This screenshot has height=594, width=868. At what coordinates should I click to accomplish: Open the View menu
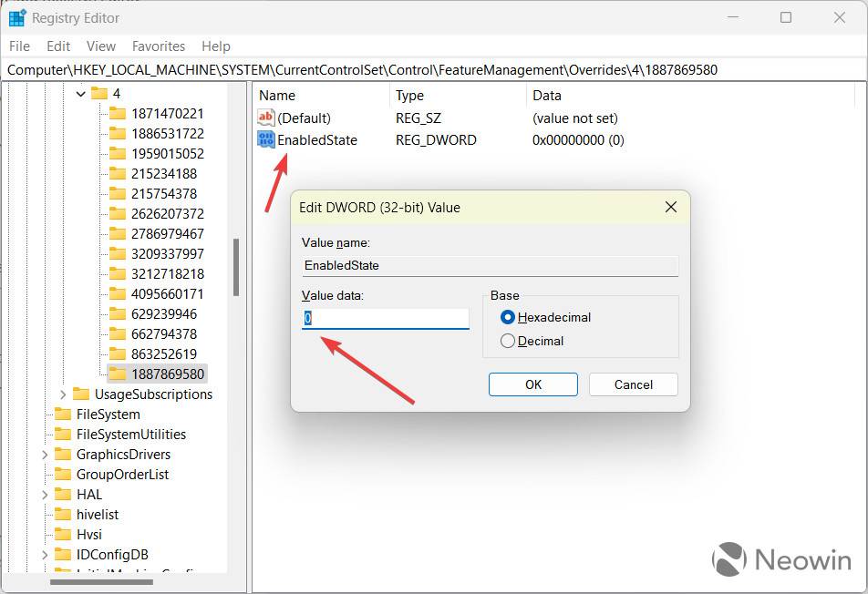pos(100,46)
